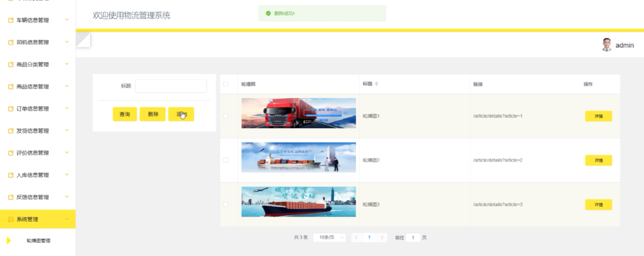
Task: Click the 司机信息管理 menu icon
Action: 10,42
